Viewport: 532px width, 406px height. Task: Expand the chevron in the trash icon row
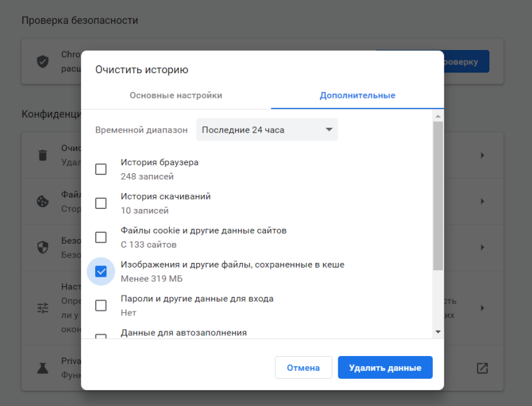482,155
